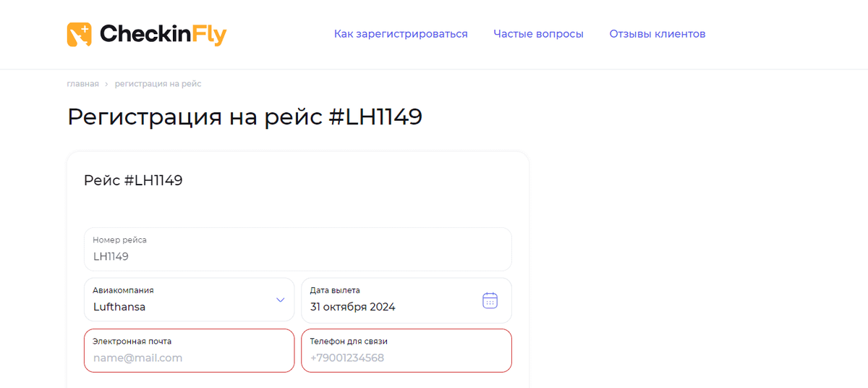Open Как зарегистрироваться page

(401, 34)
